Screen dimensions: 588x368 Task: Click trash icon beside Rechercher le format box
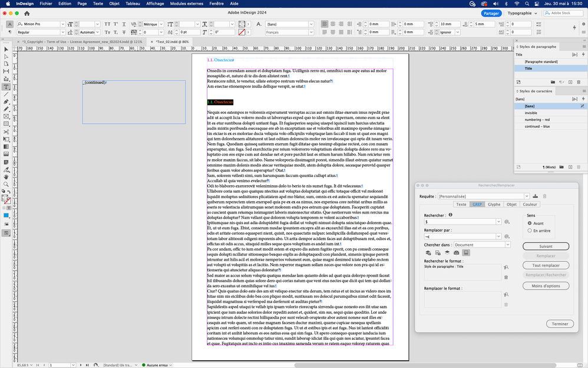point(506,276)
